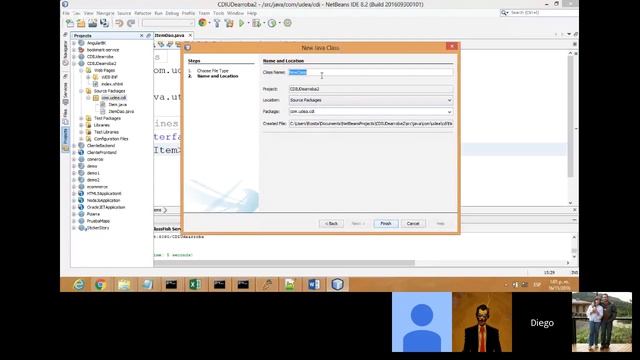
Task: Click the Cancel button in dialog
Action: coord(413,224)
